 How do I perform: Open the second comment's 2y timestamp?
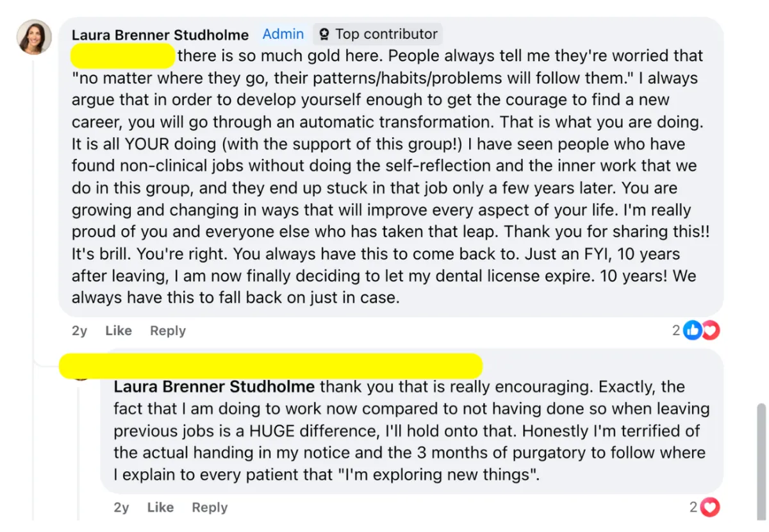coord(122,508)
